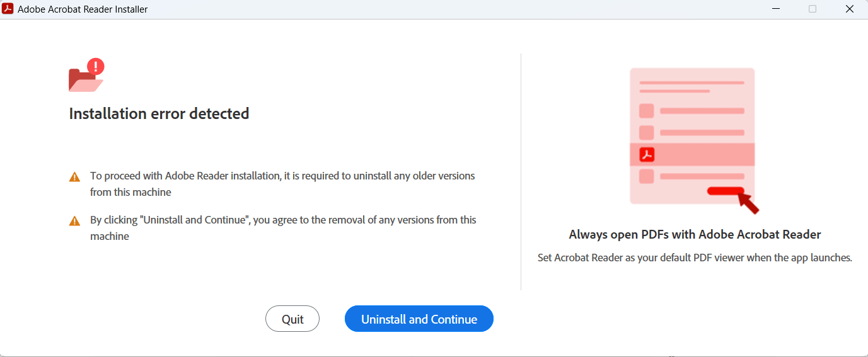Click the first orange warning triangle icon

(x=75, y=177)
